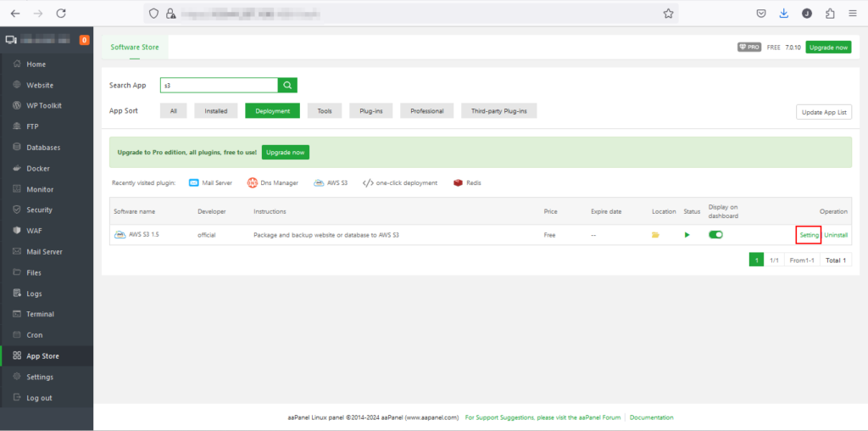Click inside the Search App text field
The image size is (868, 431).
pyautogui.click(x=219, y=85)
